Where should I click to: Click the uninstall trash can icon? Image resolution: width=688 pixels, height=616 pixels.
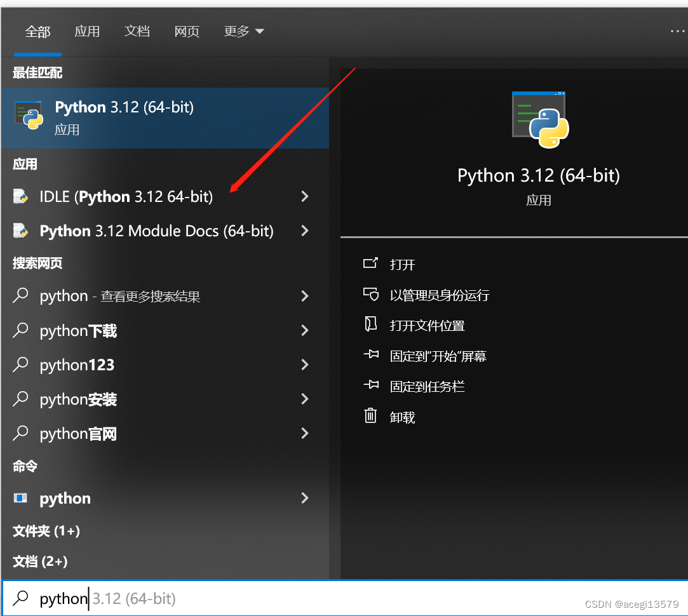pos(370,415)
